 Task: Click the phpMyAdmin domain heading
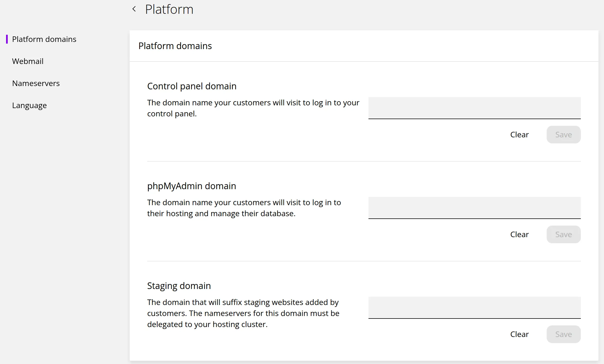coord(191,186)
